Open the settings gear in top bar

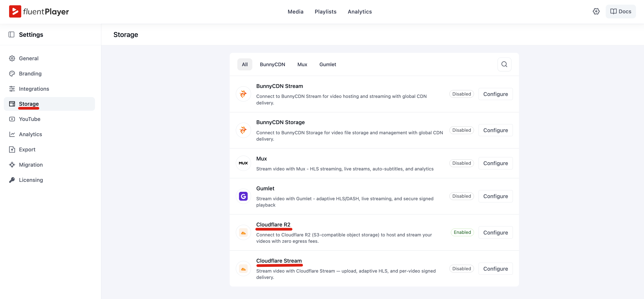tap(596, 11)
